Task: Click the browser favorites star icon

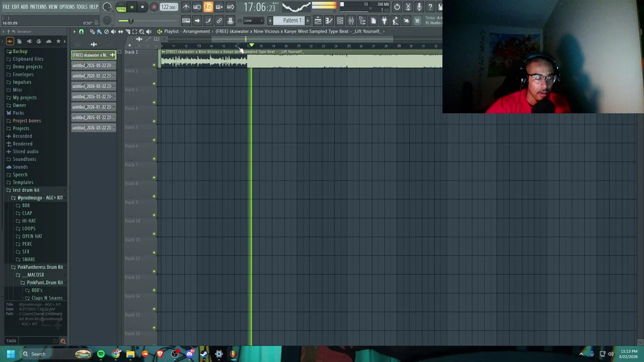Action: [58, 41]
